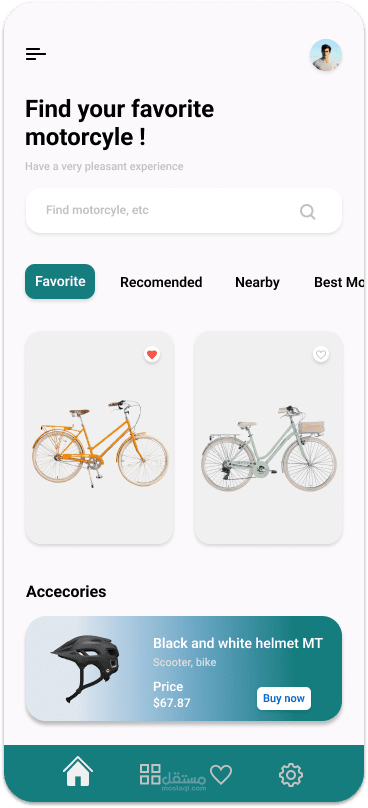Focus the Find motorcyle search field
This screenshot has height=808, width=368.
coord(184,211)
